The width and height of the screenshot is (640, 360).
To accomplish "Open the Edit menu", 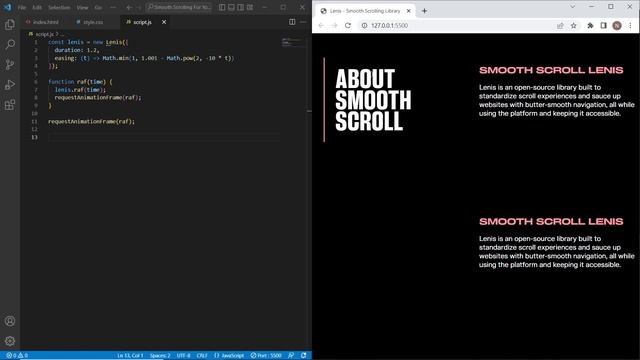I will (37, 7).
